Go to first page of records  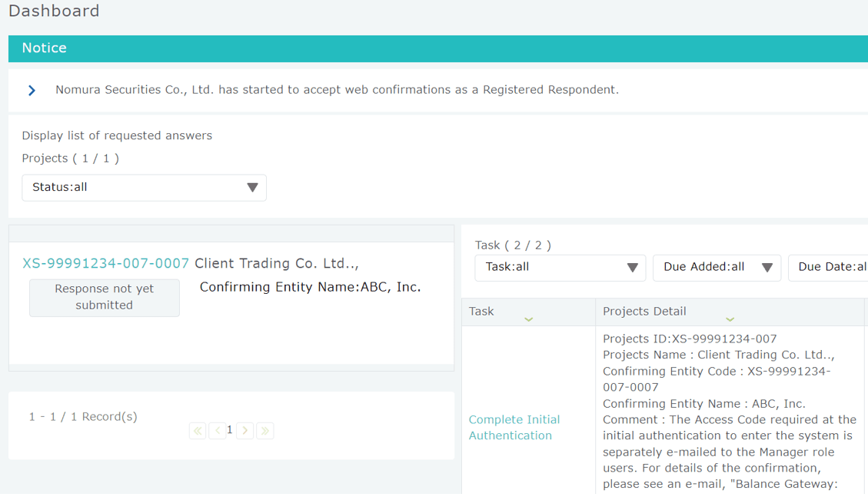click(x=198, y=431)
